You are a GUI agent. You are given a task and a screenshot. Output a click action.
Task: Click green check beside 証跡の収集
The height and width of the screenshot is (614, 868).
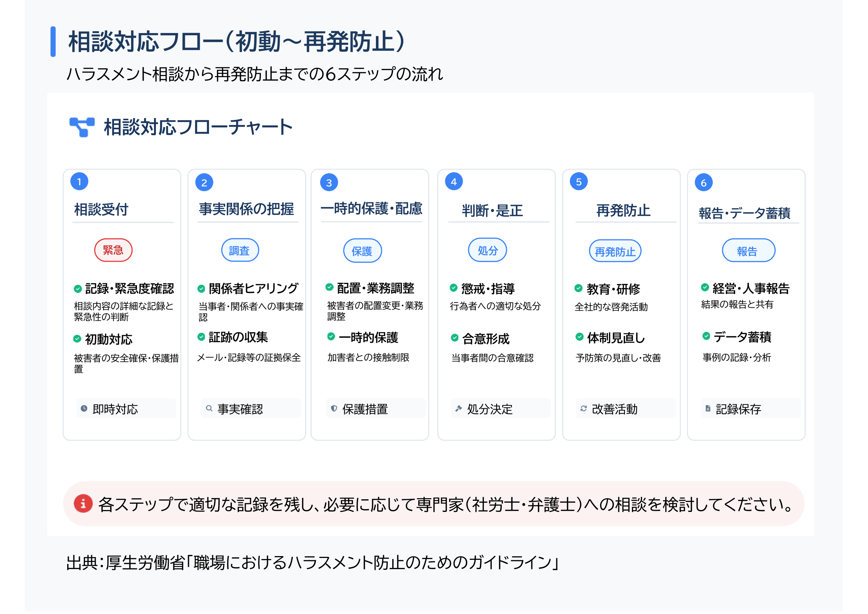point(202,337)
